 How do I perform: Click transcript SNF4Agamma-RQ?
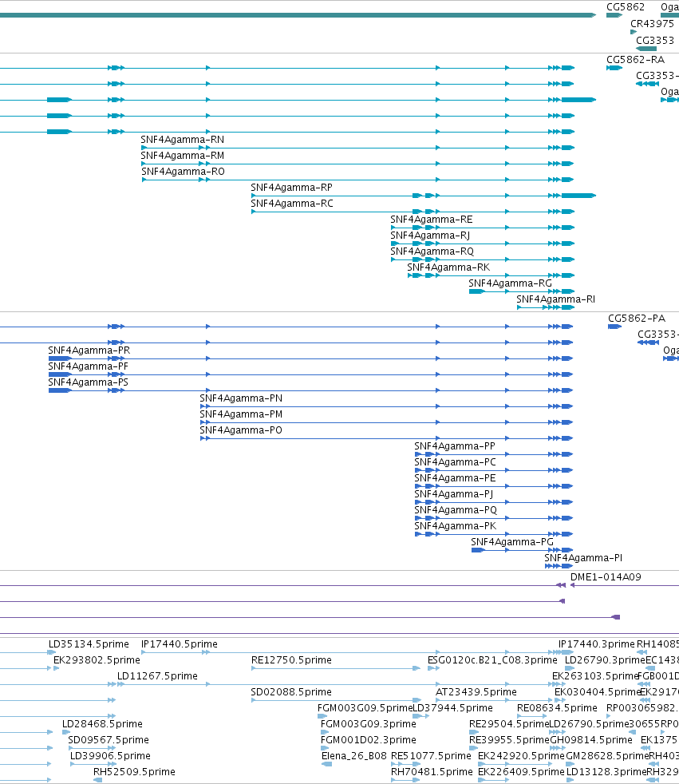click(432, 251)
